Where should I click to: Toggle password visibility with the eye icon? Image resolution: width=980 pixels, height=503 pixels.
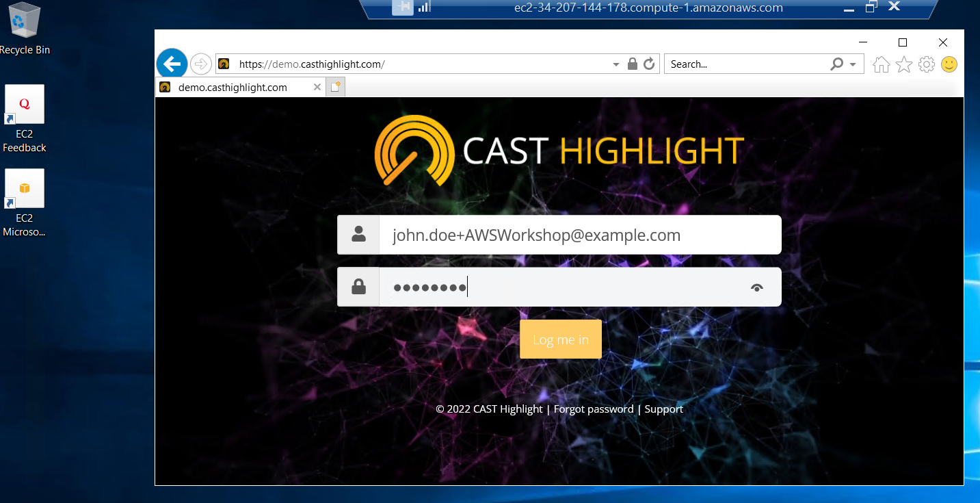click(x=756, y=287)
